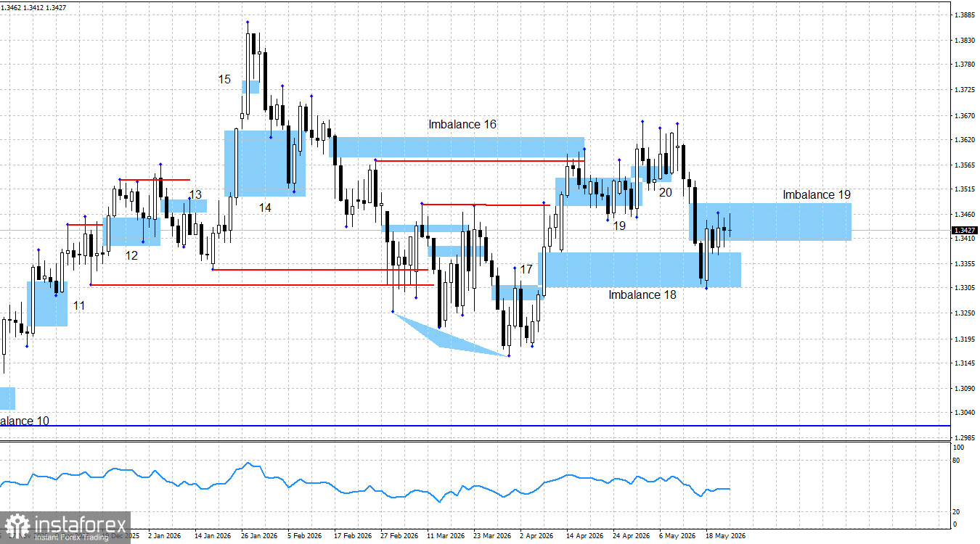Click price axis value 1.3830

(x=964, y=40)
